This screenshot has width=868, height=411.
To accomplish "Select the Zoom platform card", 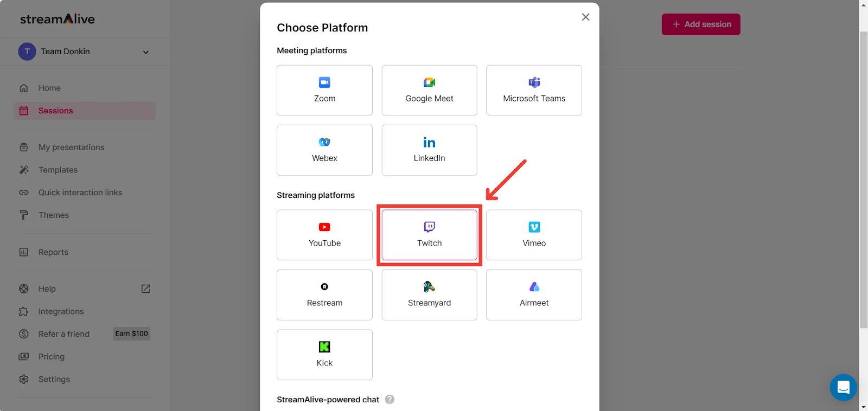I will coord(324,90).
